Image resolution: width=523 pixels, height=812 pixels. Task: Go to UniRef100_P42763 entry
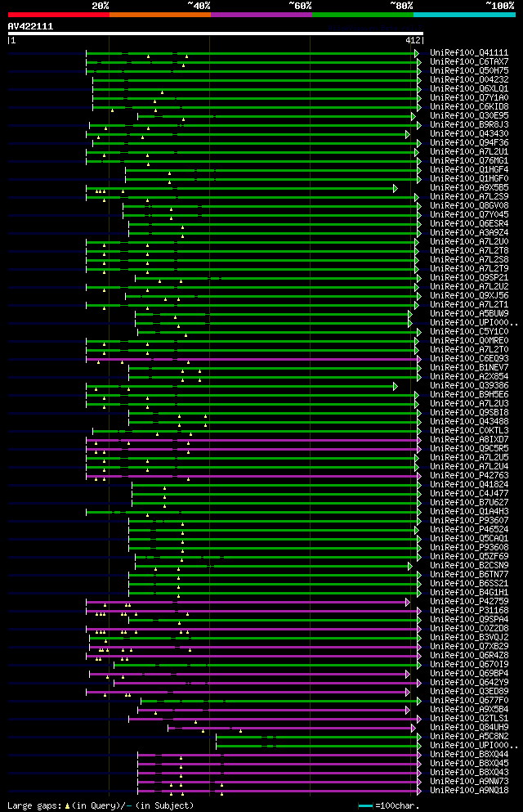(469, 475)
